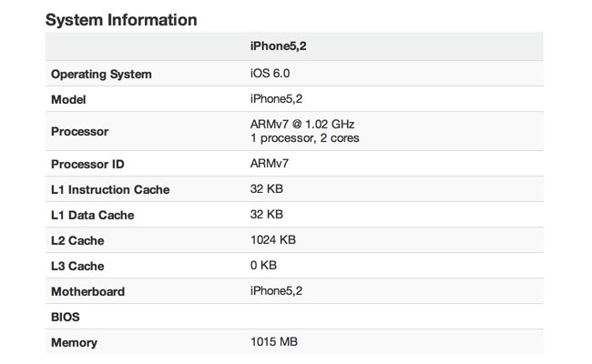This screenshot has height=364, width=592.
Task: Click the Processor ID row label
Action: [88, 165]
